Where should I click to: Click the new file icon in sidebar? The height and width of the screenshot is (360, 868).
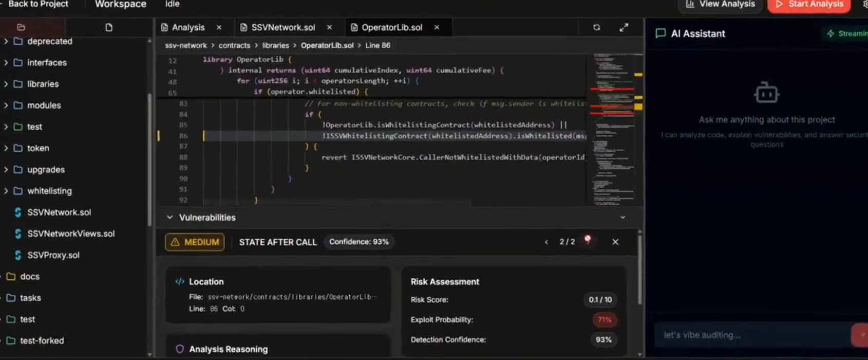(109, 27)
